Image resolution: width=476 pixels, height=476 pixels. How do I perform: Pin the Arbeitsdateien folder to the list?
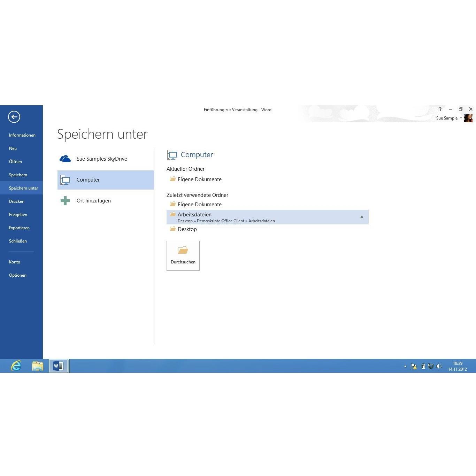coord(361,217)
